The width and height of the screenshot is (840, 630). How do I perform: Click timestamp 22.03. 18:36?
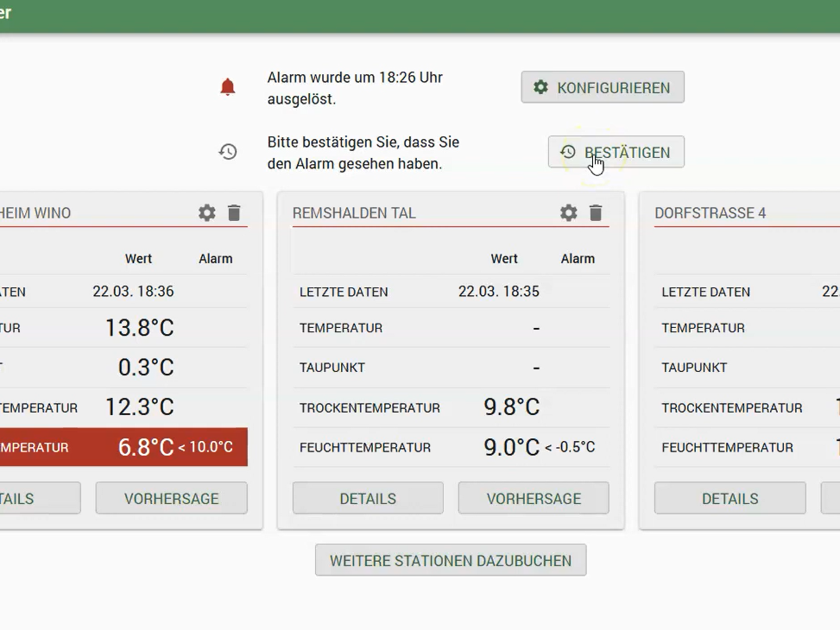click(134, 292)
